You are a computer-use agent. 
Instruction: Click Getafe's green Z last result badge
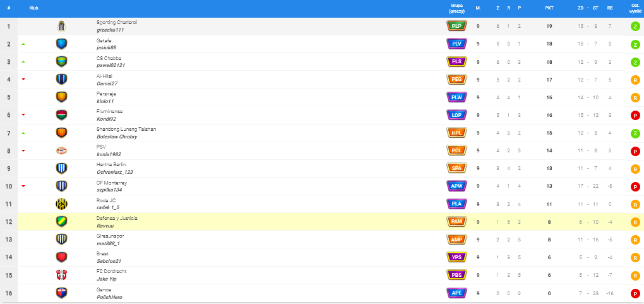635,44
